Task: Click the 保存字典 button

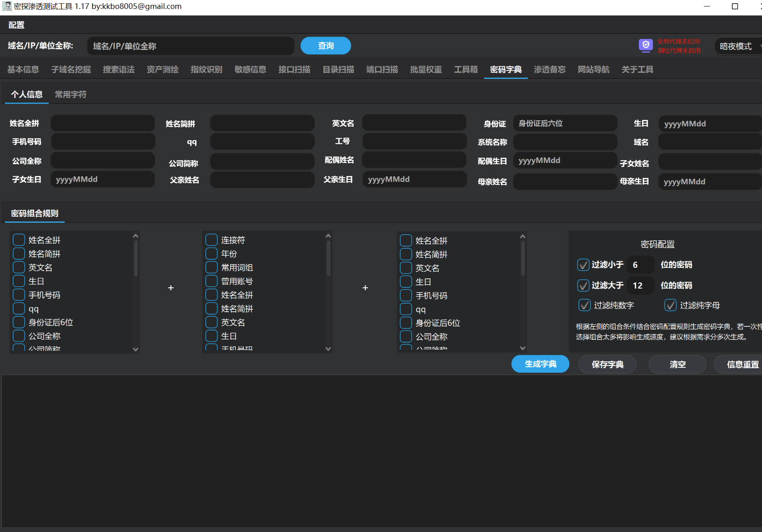Action: [x=607, y=364]
